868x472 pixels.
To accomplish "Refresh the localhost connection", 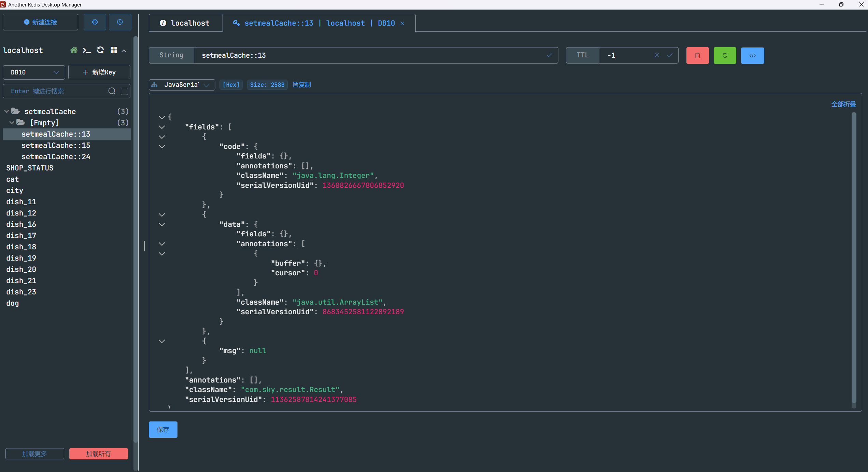I will coord(100,50).
